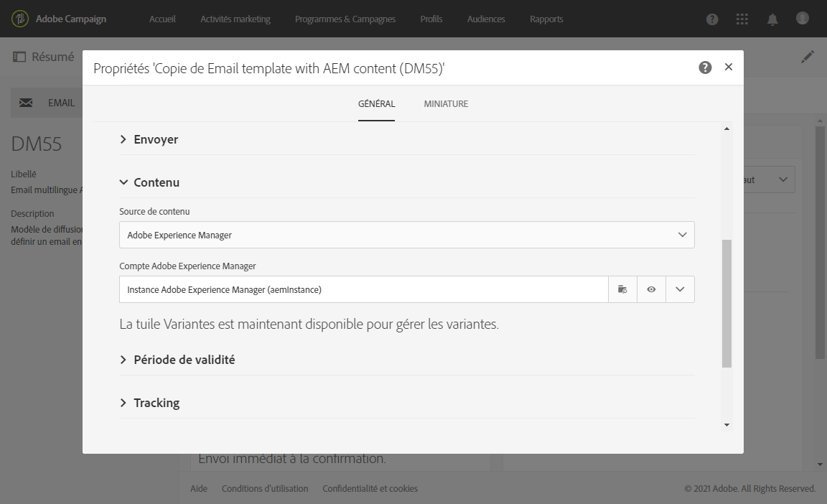The height and width of the screenshot is (504, 827).
Task: Click the dialog scroll up arrow
Action: point(726,129)
